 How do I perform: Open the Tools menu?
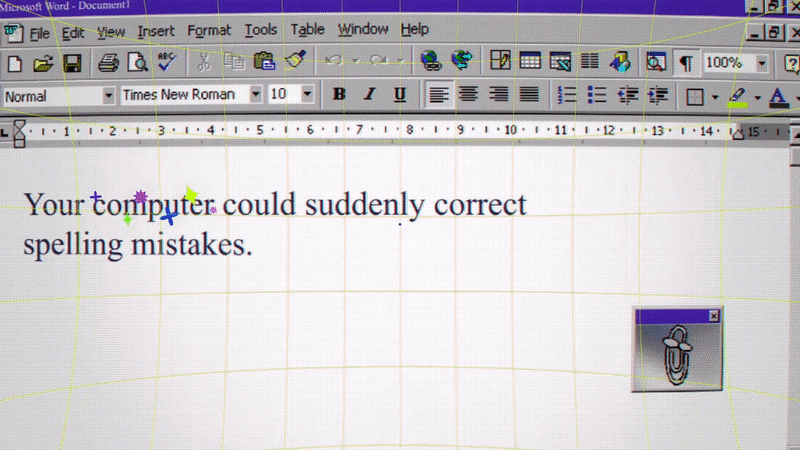pyautogui.click(x=261, y=30)
